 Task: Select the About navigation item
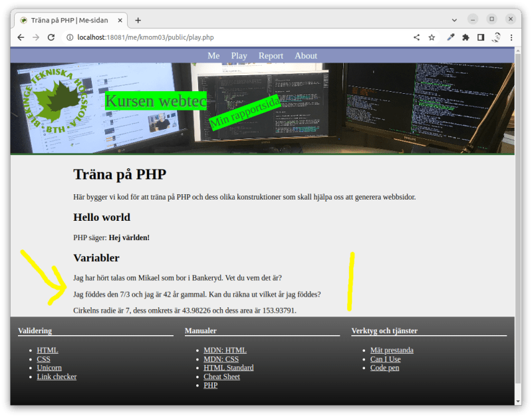pyautogui.click(x=306, y=56)
